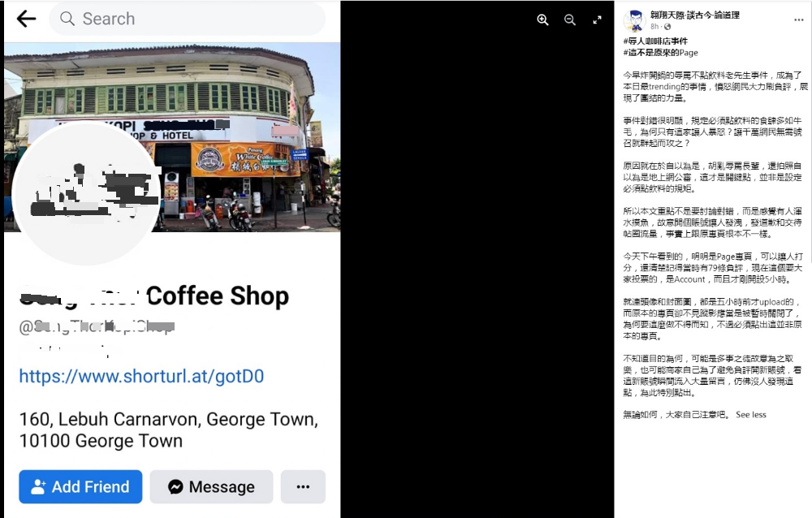Open the #這不是原來的Page hashtag

(660, 53)
